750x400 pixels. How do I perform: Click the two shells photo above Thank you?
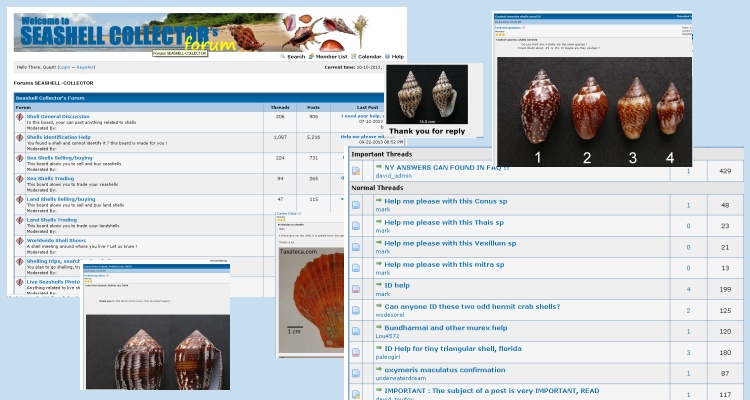tap(427, 94)
